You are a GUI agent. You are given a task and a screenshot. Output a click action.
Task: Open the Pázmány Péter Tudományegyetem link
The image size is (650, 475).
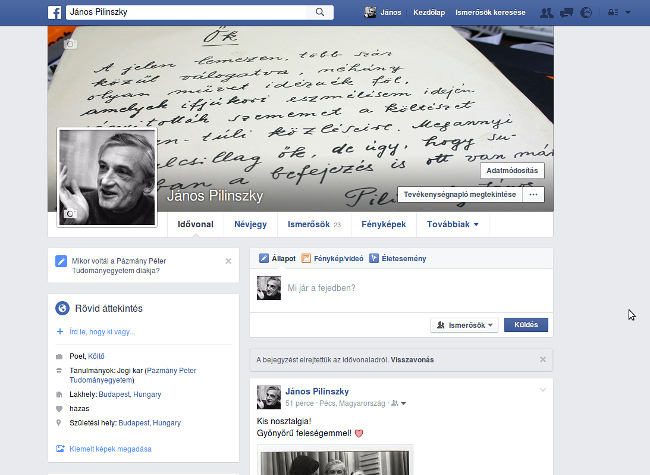pyautogui.click(x=133, y=375)
